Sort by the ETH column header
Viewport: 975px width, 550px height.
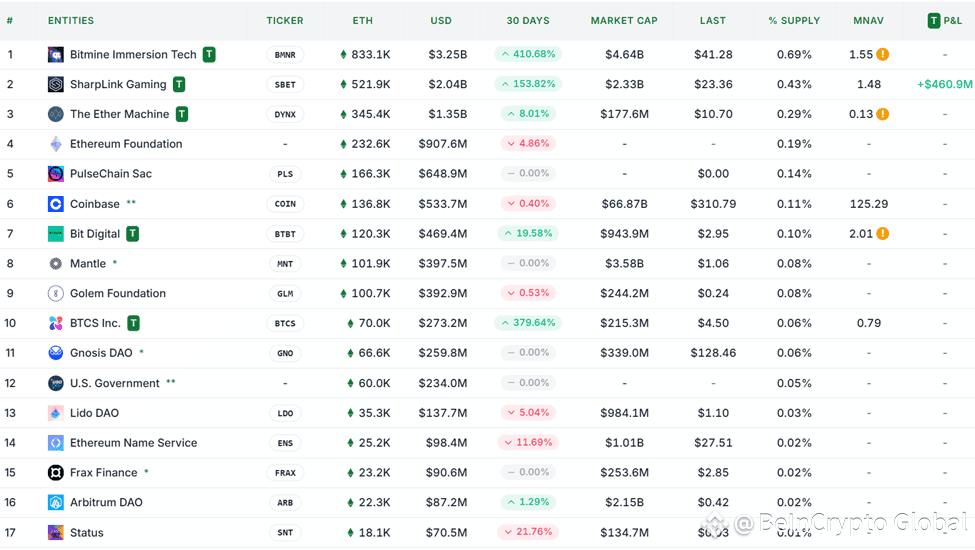[363, 21]
